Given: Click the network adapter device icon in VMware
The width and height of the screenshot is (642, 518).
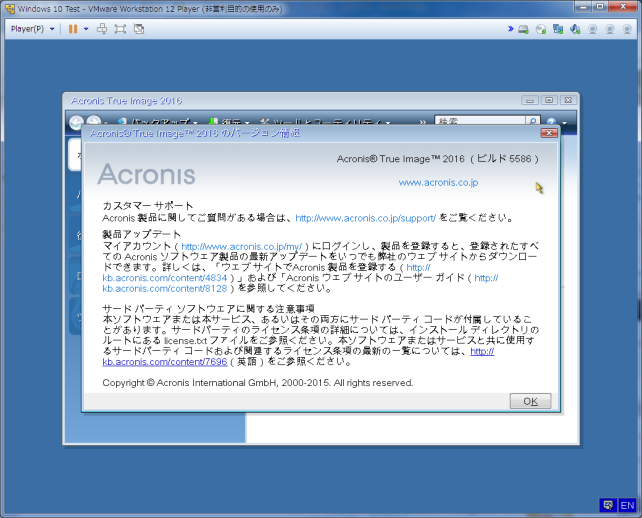Looking at the screenshot, I should (558, 29).
